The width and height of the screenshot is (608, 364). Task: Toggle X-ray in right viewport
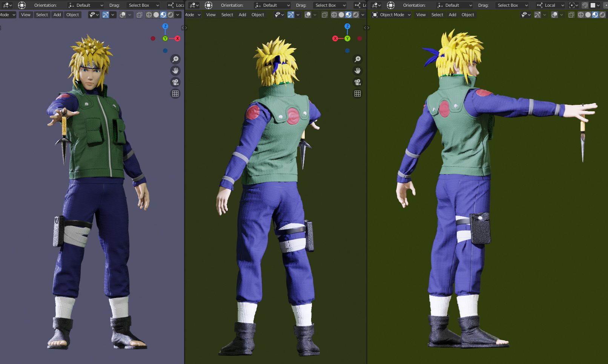tap(571, 15)
